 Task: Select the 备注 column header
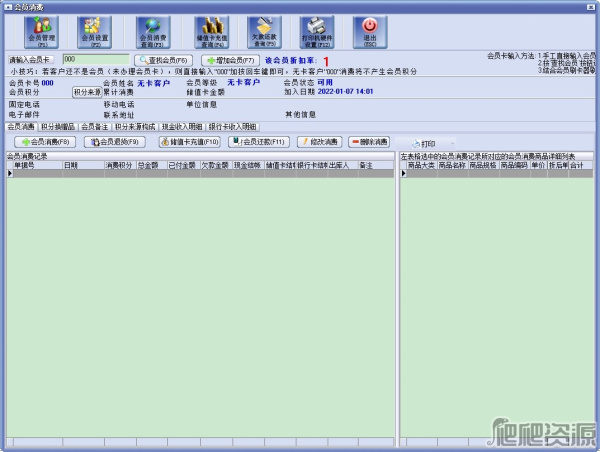click(x=375, y=165)
